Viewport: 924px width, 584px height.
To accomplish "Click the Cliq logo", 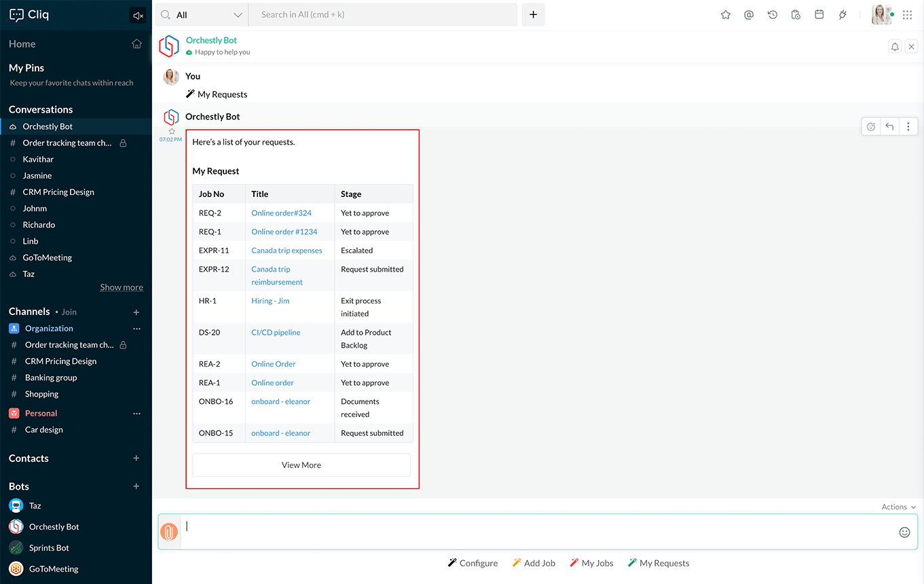I will (29, 14).
